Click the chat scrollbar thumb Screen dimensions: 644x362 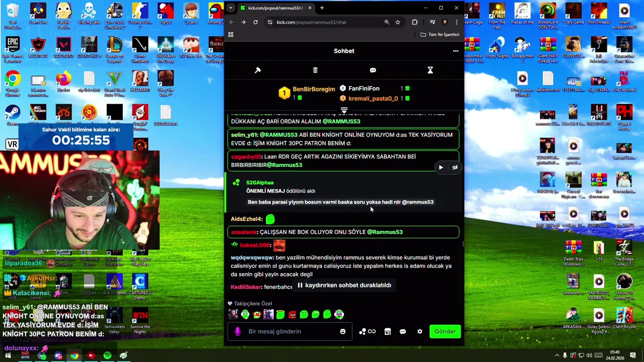[x=463, y=244]
